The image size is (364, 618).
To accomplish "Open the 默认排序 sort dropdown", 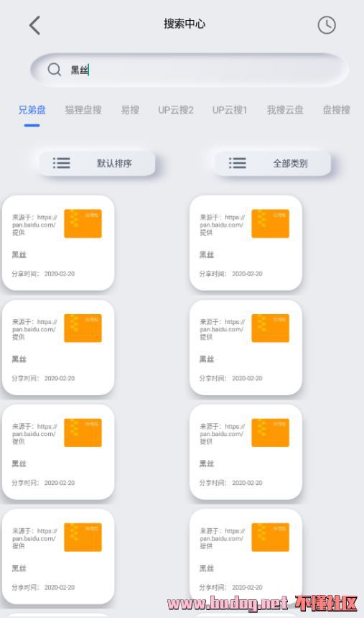I will pos(97,163).
